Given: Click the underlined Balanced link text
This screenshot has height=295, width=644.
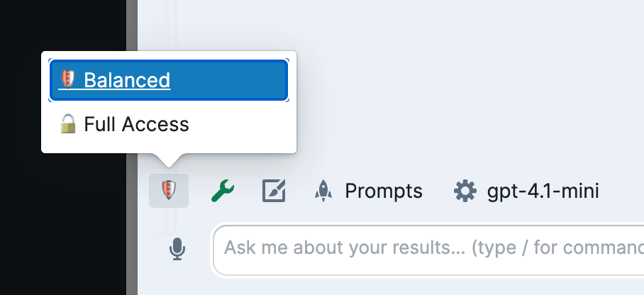Looking at the screenshot, I should pyautogui.click(x=127, y=80).
